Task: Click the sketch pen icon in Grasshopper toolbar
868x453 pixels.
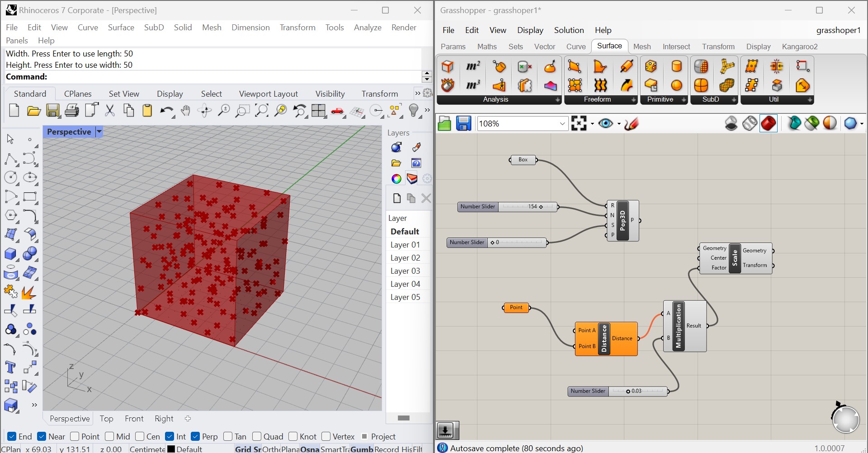Action: tap(632, 123)
